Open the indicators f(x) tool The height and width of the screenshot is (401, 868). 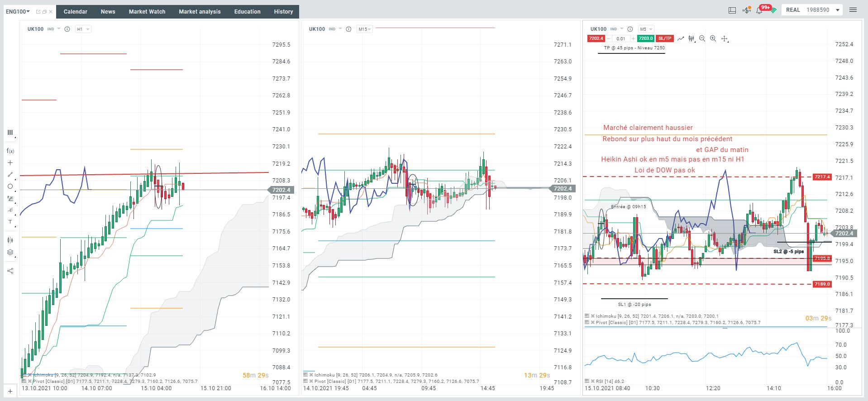pos(10,151)
